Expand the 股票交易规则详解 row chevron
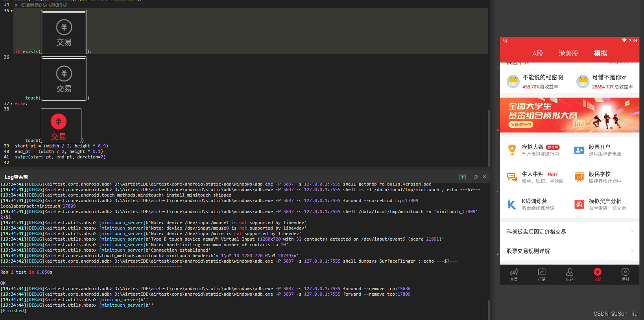This screenshot has height=320, width=644. [x=632, y=251]
